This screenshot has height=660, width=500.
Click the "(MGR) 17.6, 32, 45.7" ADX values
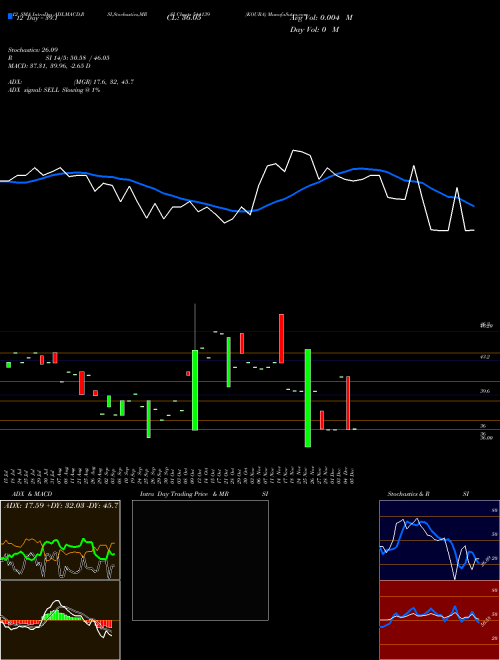click(104, 82)
